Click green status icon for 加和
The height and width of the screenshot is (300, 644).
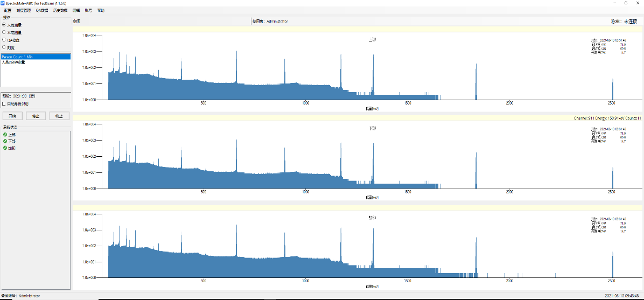(5, 148)
